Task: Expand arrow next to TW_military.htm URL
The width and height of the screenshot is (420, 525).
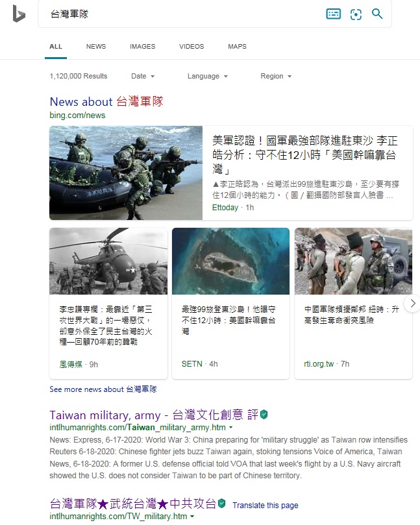Action: [192, 517]
